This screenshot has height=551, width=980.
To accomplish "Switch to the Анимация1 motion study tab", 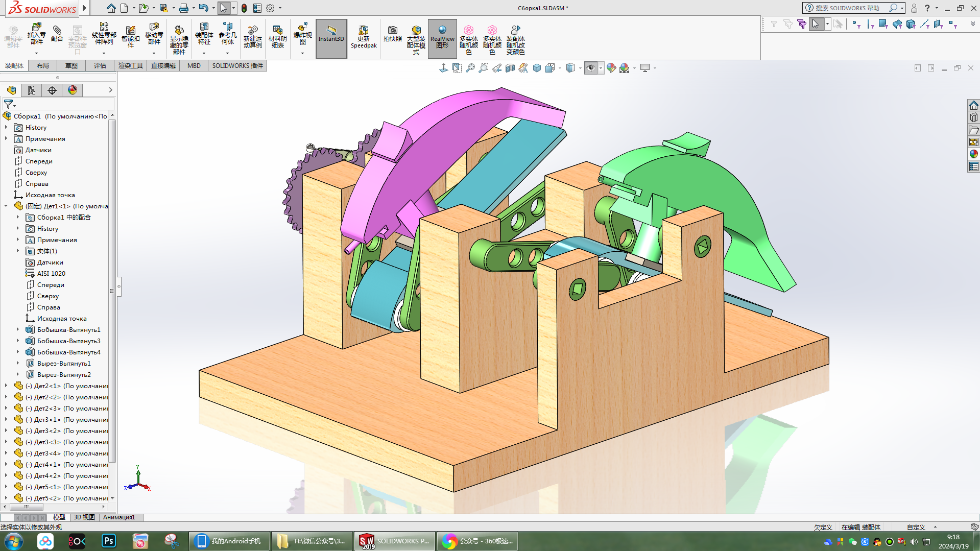I will [119, 517].
